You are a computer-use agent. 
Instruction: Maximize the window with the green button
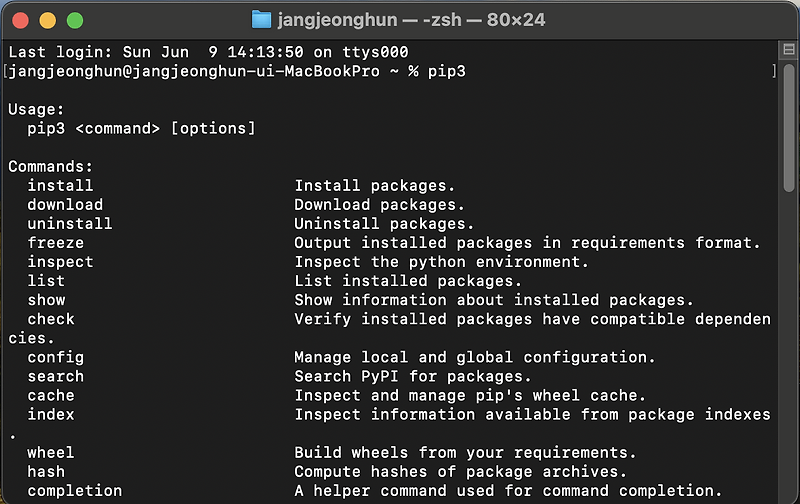click(x=74, y=20)
